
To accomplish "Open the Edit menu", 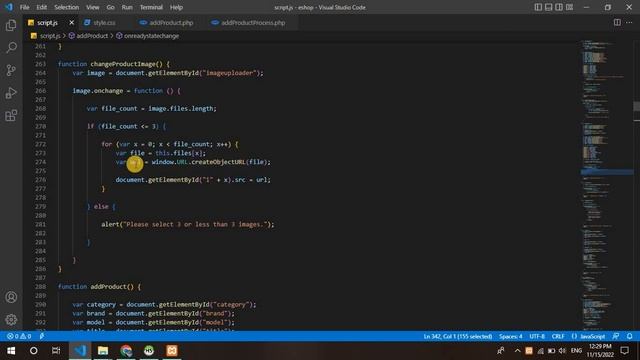I will pyautogui.click(x=42, y=7).
